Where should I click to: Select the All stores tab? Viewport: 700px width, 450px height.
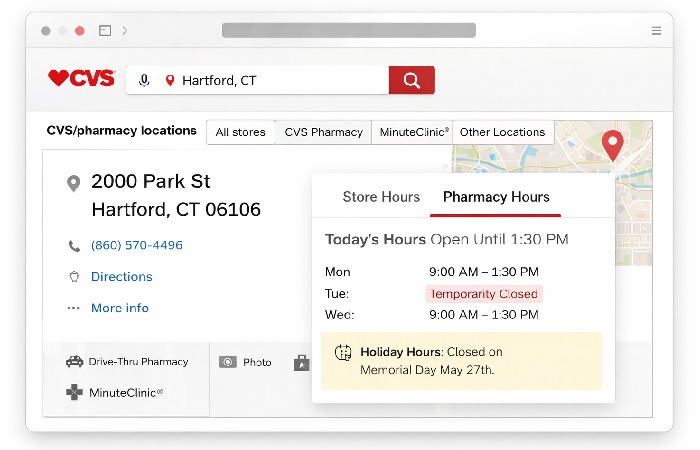[x=240, y=132]
